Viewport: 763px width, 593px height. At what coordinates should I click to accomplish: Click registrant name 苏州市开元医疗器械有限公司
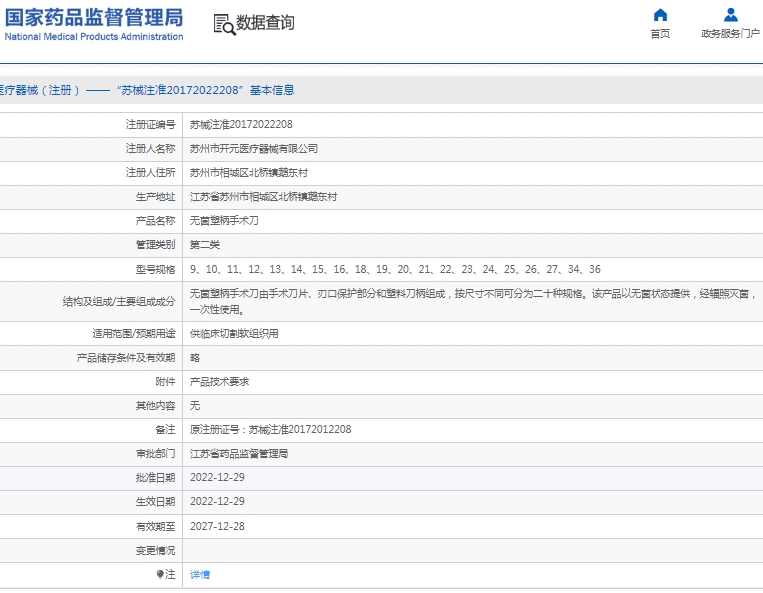pyautogui.click(x=254, y=149)
